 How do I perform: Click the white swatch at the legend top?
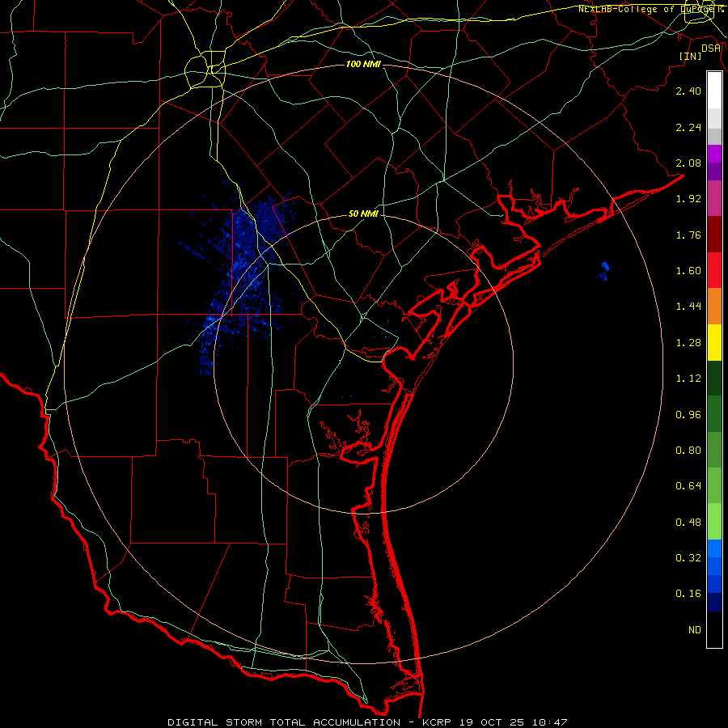coord(714,91)
